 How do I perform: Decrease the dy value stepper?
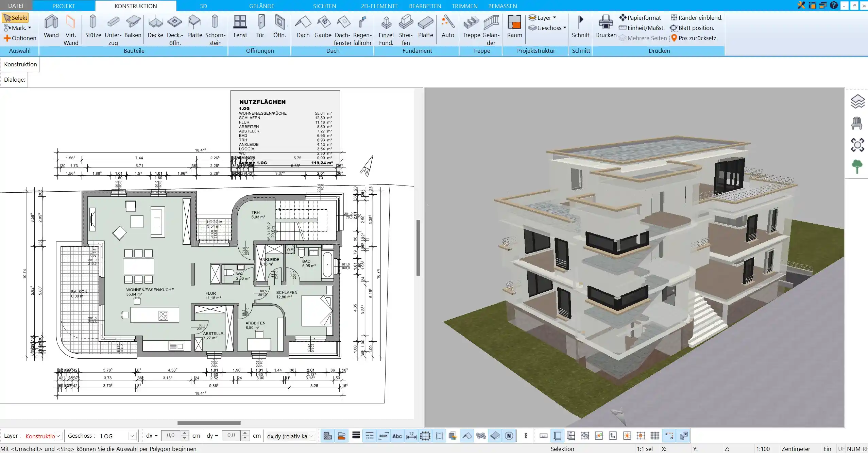[x=245, y=438]
